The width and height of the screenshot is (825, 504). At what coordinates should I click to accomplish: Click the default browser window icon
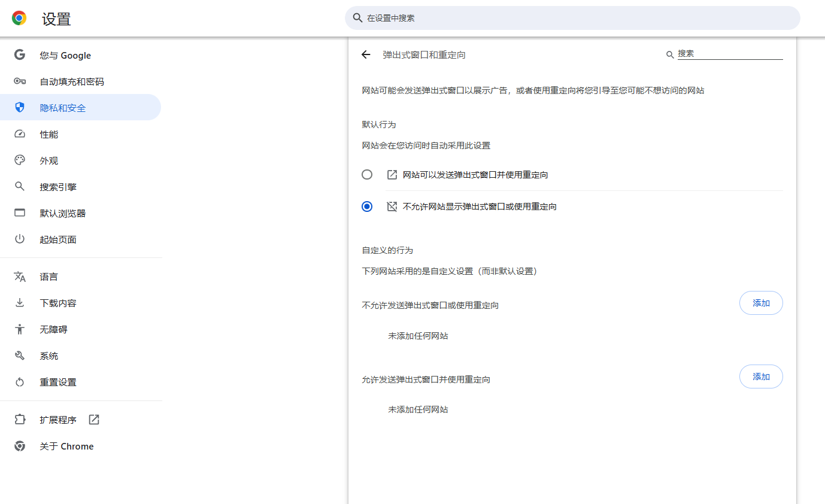pos(20,213)
